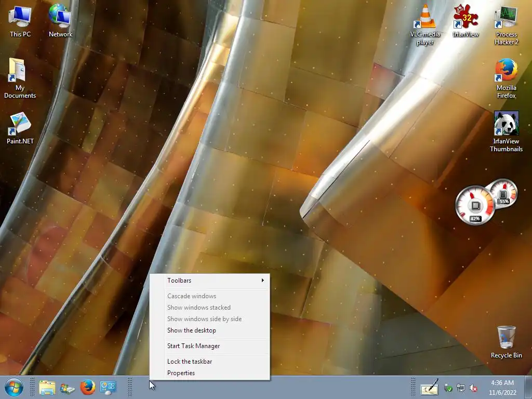Select the red IrfanView desktop shortcut
This screenshot has width=532, height=399.
(x=465, y=20)
